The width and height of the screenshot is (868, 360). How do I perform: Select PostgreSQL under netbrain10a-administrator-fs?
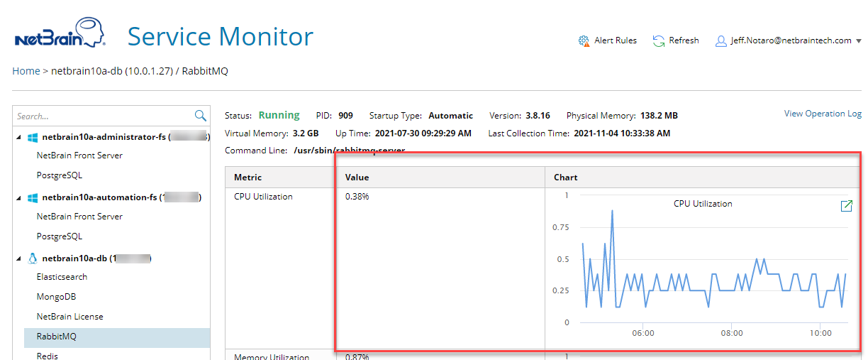(x=60, y=175)
